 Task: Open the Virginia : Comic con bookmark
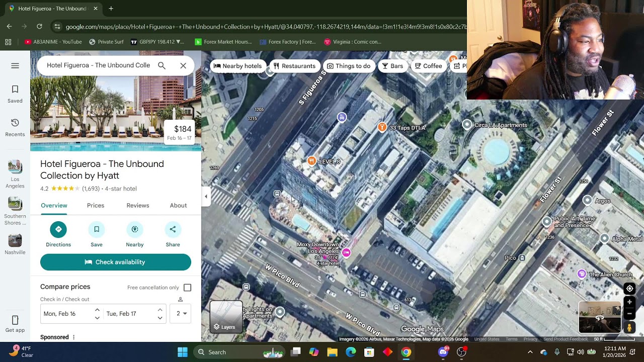353,42
